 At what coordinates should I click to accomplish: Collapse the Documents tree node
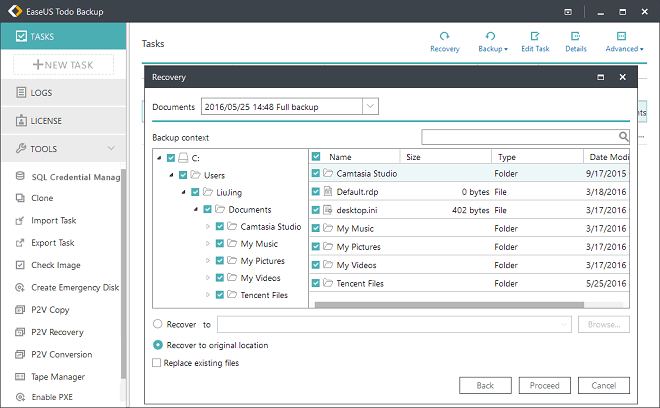point(196,209)
